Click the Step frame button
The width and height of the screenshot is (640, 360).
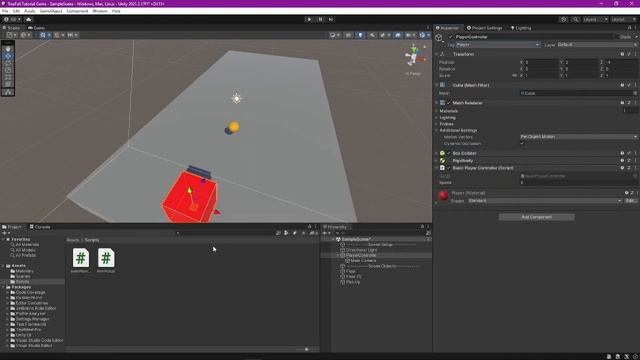pos(331,19)
